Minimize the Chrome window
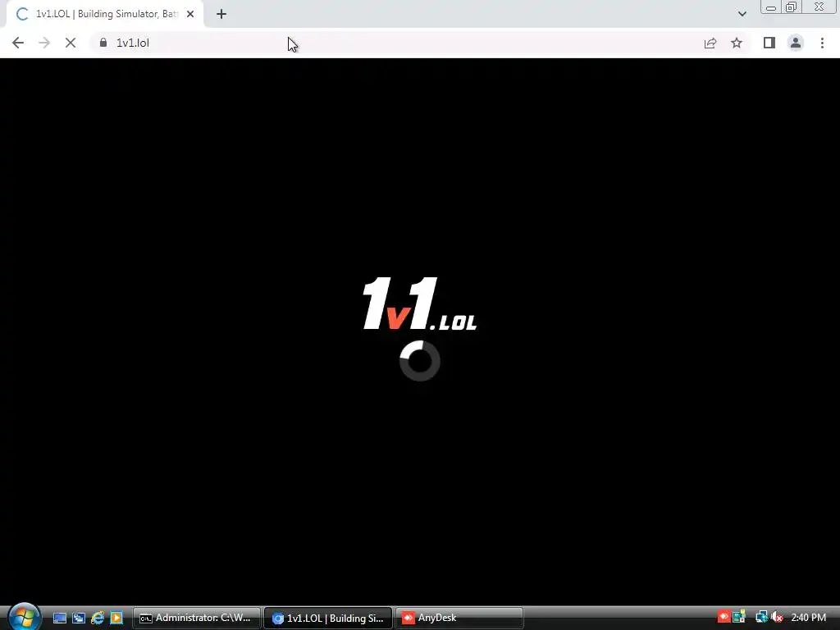Image resolution: width=840 pixels, height=630 pixels. [x=771, y=7]
